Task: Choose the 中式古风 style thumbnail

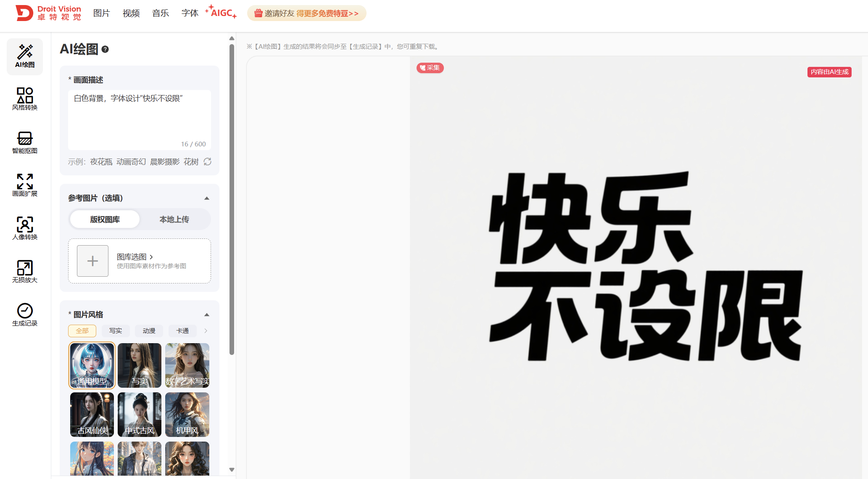Action: 140,414
